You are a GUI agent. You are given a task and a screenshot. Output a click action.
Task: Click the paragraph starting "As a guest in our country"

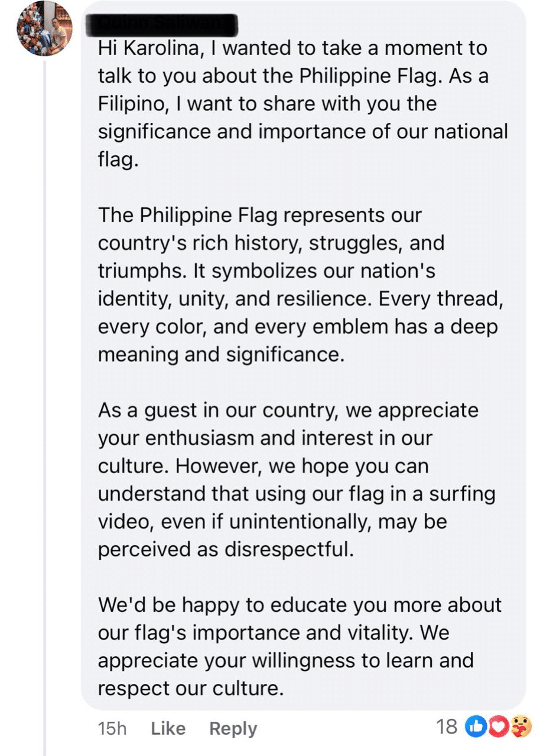click(297, 480)
